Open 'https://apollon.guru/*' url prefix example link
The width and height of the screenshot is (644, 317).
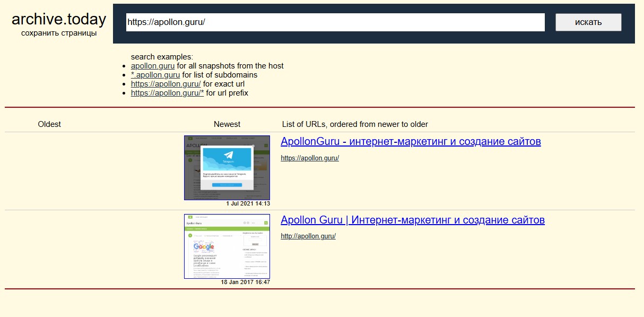tap(168, 93)
